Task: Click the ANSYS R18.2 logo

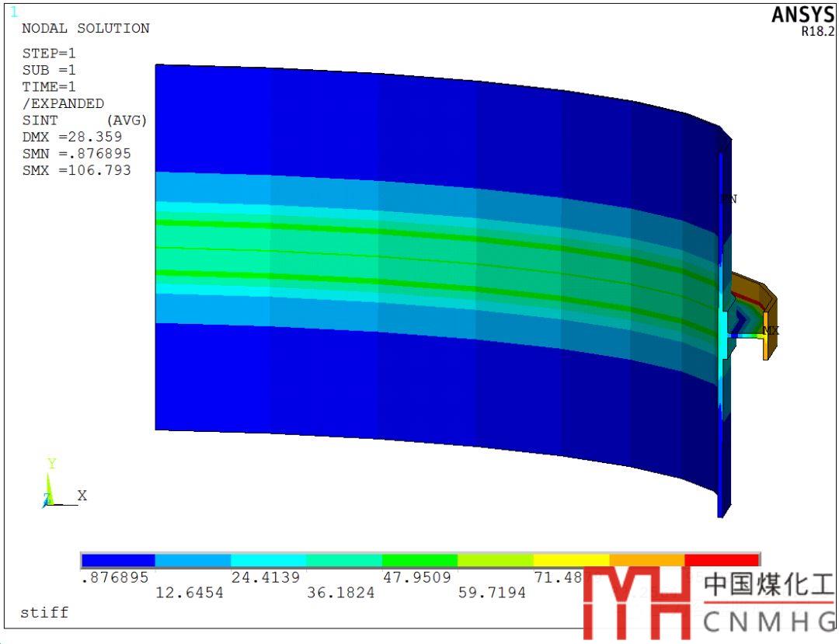Action: click(x=802, y=21)
